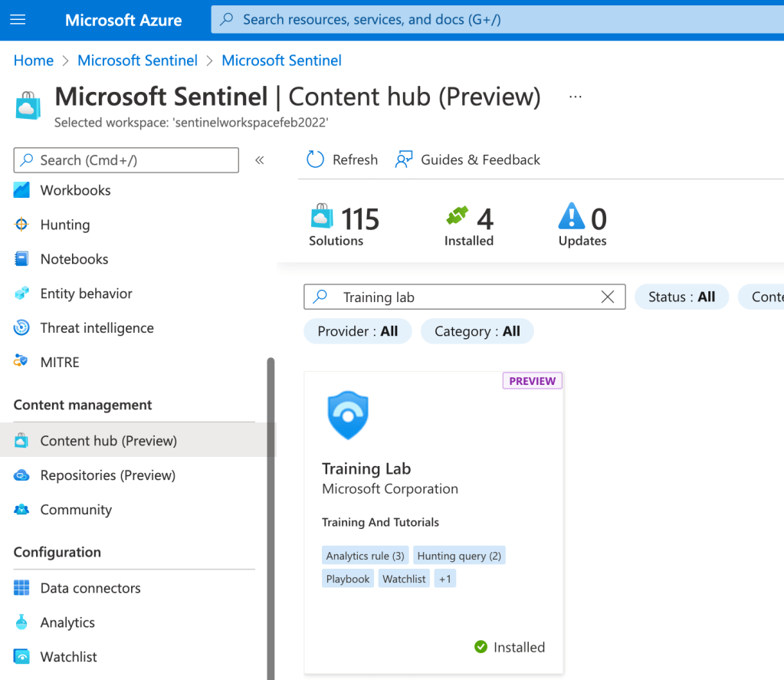Click the first Microsoft Sentinel breadcrumb
Image resolution: width=784 pixels, height=680 pixels.
pos(137,61)
